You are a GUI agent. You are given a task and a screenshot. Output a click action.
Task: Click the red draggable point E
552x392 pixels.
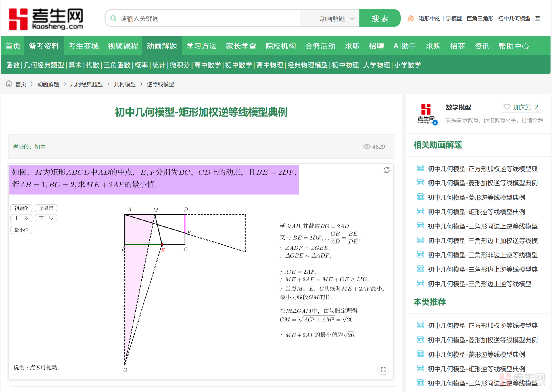pos(162,245)
